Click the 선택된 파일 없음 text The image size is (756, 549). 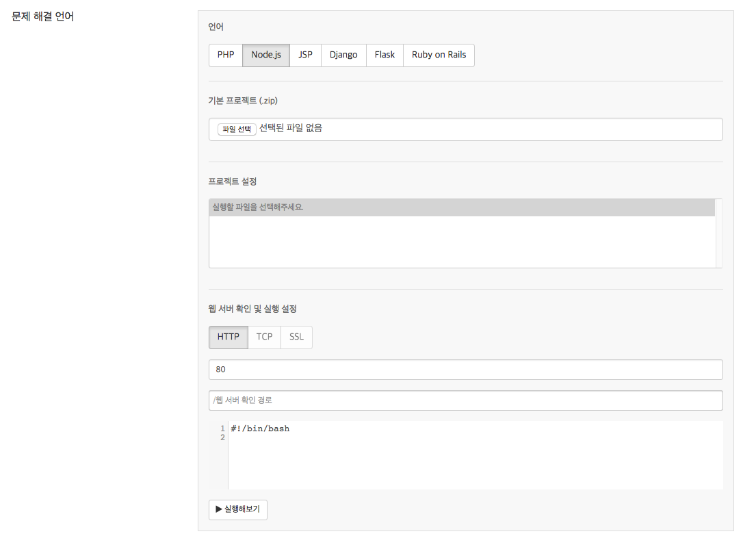(291, 128)
